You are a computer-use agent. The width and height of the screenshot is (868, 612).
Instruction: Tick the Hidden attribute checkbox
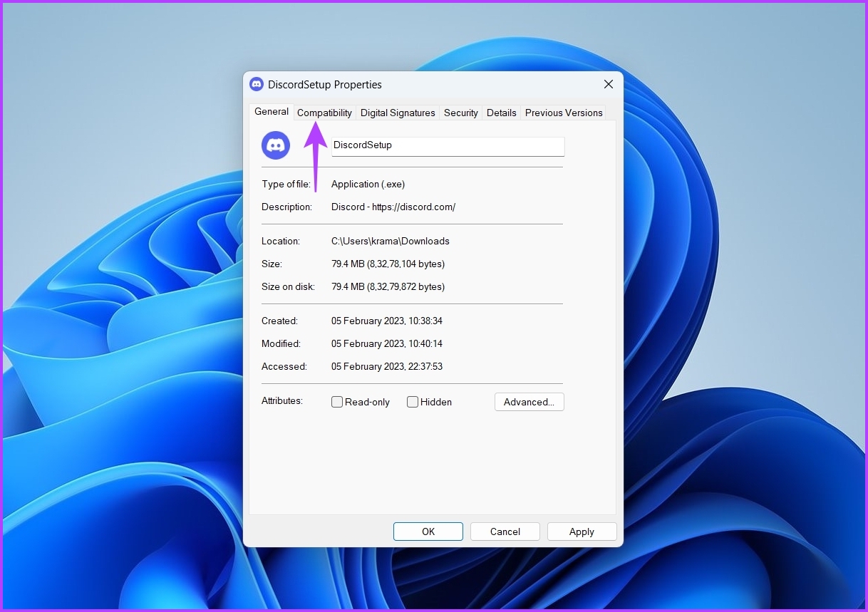pyautogui.click(x=413, y=402)
